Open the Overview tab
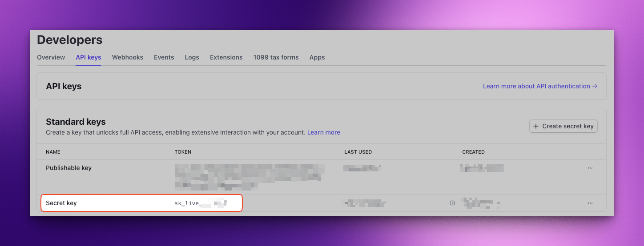The height and width of the screenshot is (246, 644). pyautogui.click(x=51, y=57)
